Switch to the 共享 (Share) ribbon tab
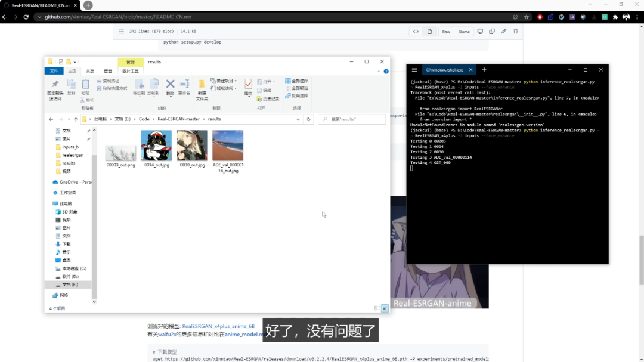This screenshot has width=644, height=362. 90,71
